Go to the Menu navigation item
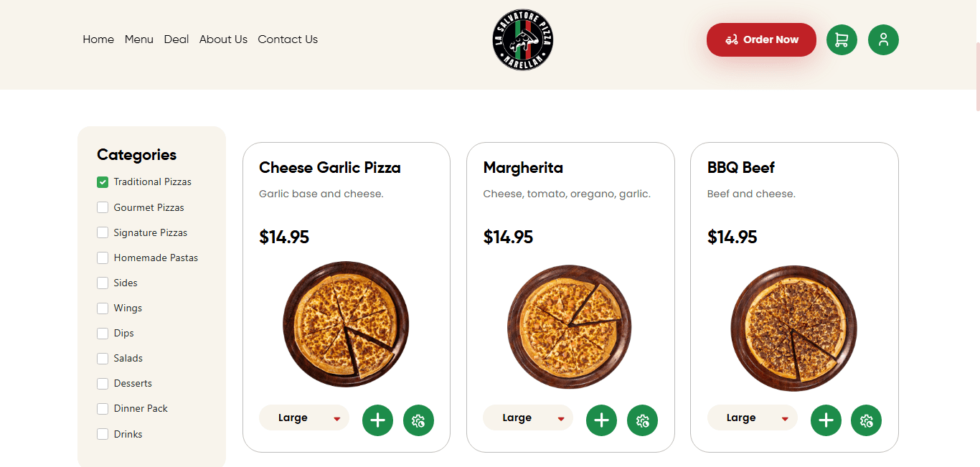Screen dimensions: 980x467 (x=139, y=39)
